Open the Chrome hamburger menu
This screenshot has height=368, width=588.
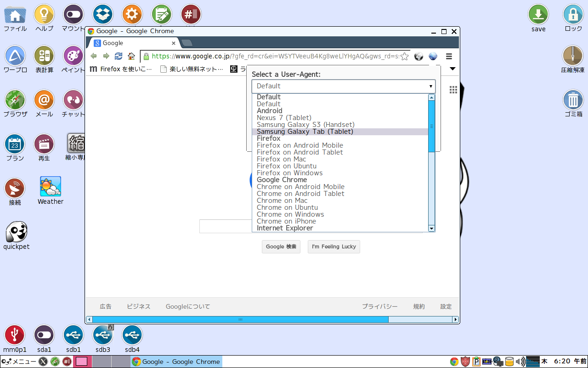449,56
